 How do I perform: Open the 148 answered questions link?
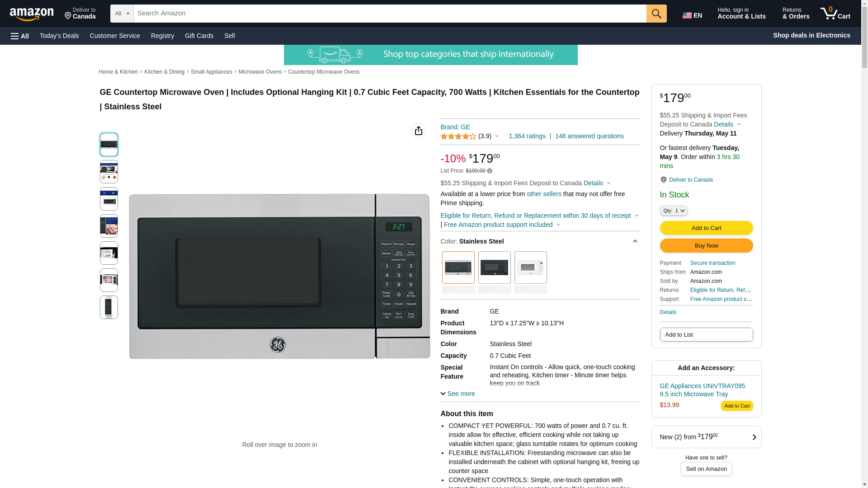[589, 136]
